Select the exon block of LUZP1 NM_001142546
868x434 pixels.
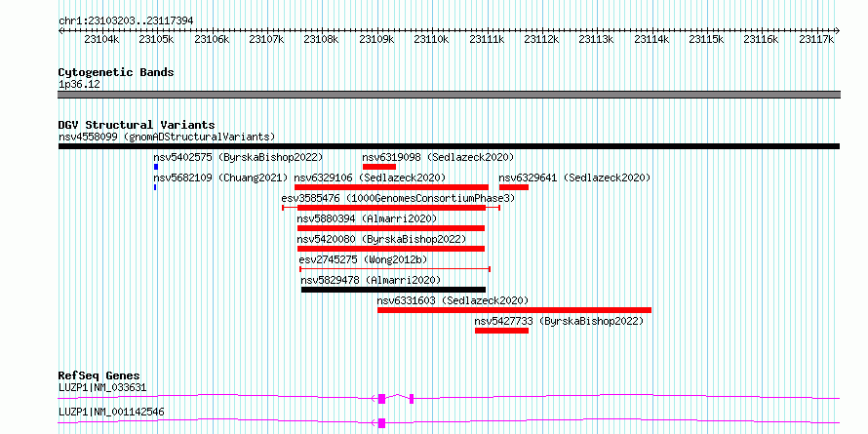click(x=381, y=423)
